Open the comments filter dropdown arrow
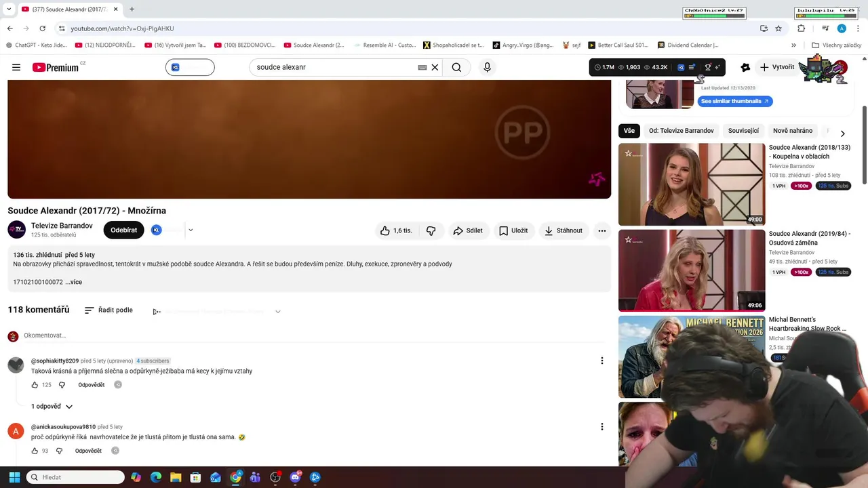868x488 pixels. (x=277, y=312)
